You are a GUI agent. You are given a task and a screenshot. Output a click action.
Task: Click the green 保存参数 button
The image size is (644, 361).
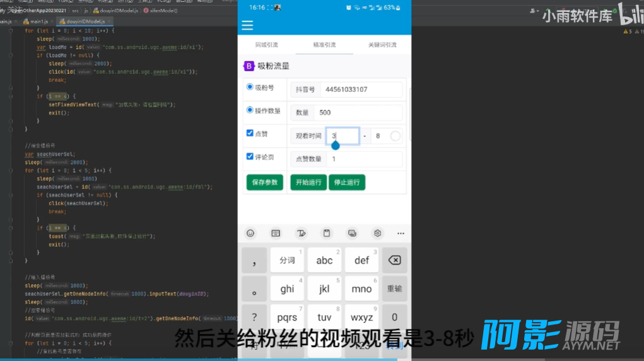[264, 182]
